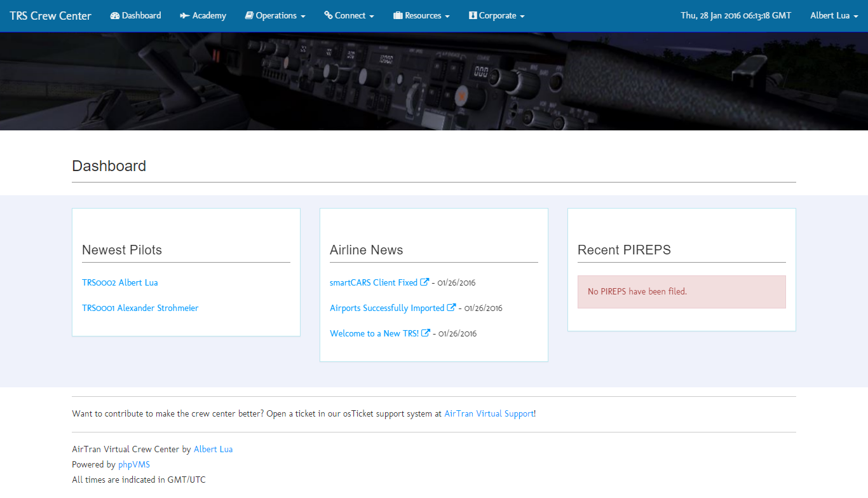Open the Albert Lua user menu caret
The height and width of the screenshot is (498, 868).
(x=855, y=17)
